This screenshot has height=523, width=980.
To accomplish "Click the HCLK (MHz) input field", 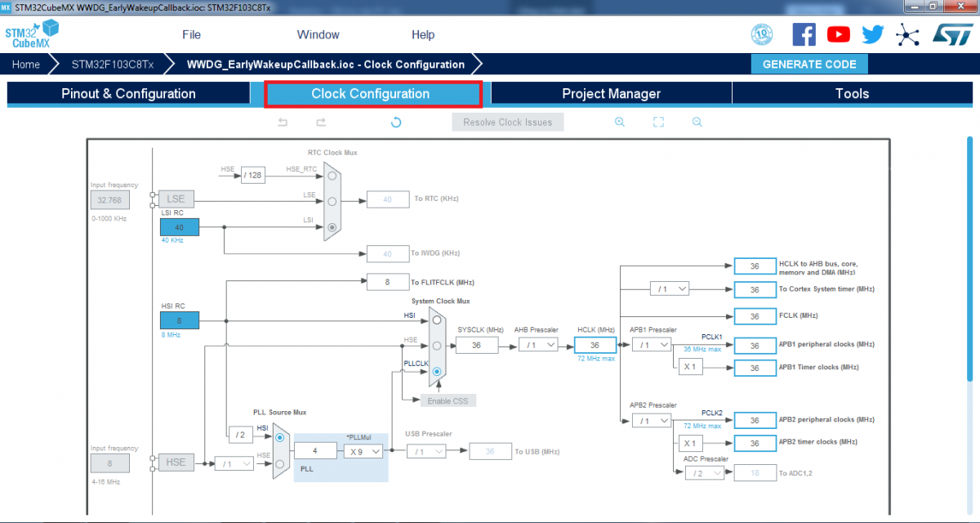I will (595, 345).
